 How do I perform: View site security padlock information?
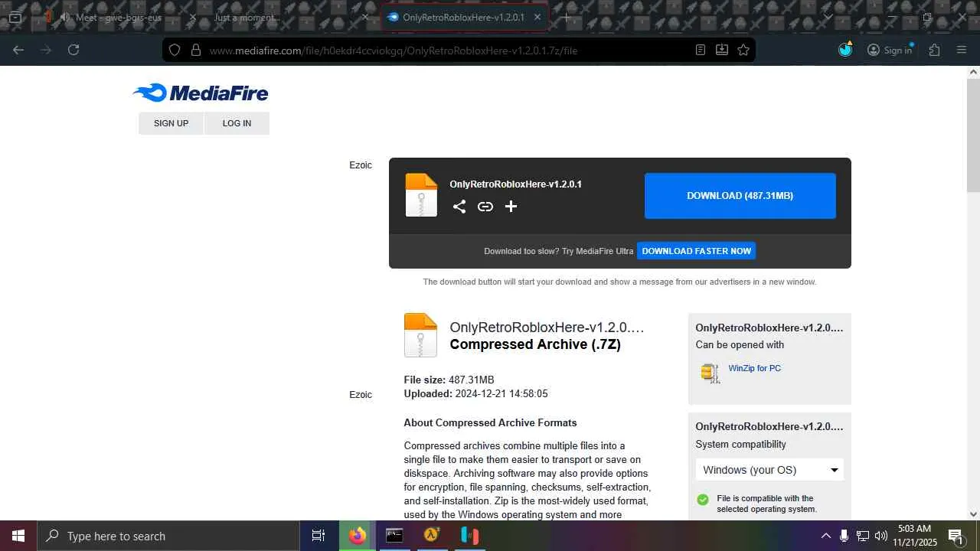pyautogui.click(x=196, y=50)
